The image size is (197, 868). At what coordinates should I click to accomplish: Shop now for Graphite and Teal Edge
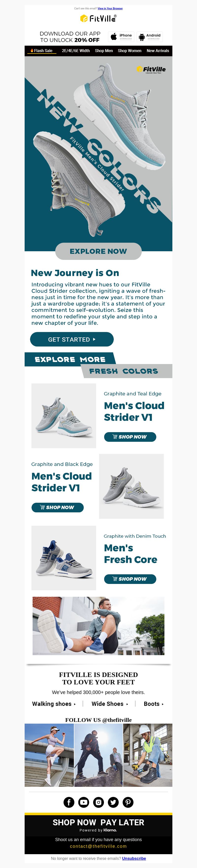(x=130, y=437)
